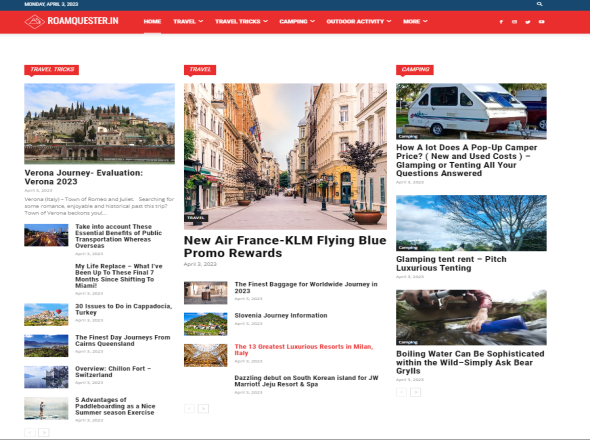Expand the Travel Tricks navigation menu
The height and width of the screenshot is (440, 590).
coord(241,21)
